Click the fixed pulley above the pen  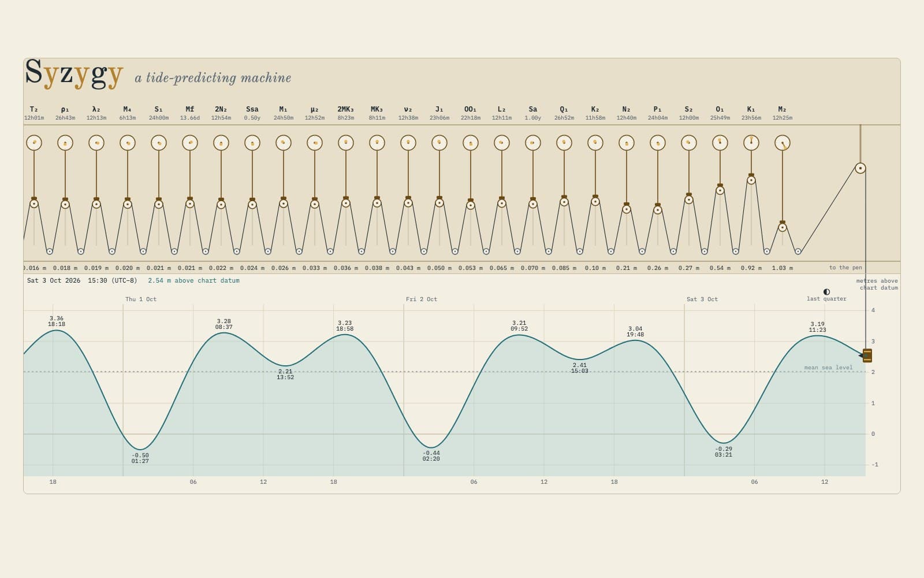[860, 169]
